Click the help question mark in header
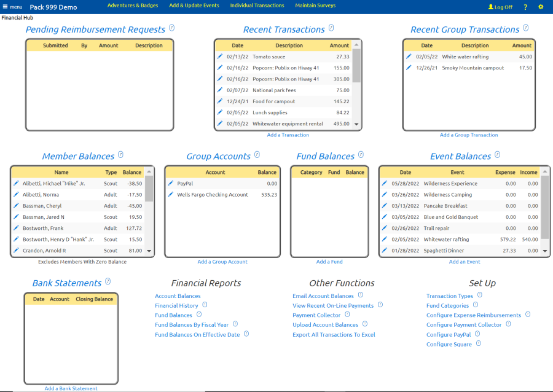Viewport: 553px width, 392px height. [x=525, y=7]
